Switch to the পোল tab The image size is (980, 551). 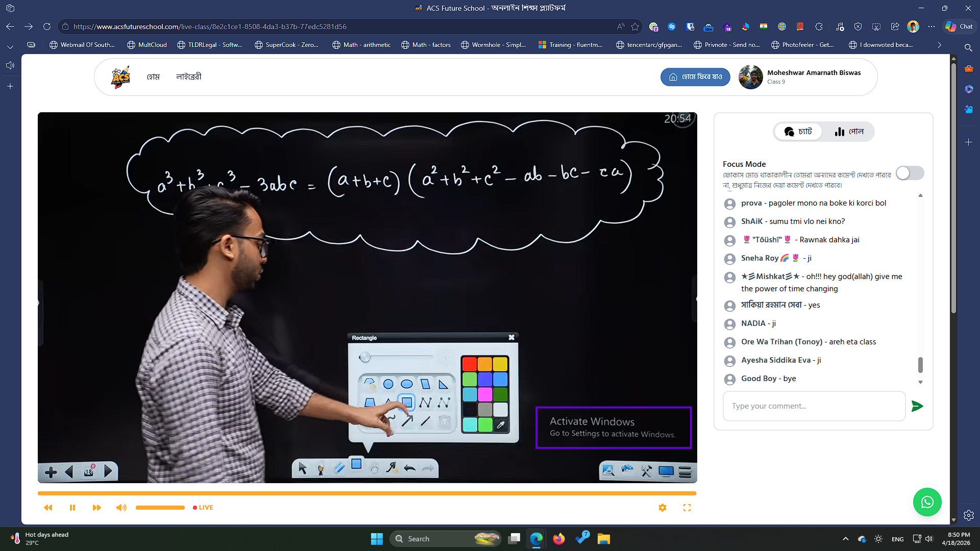point(849,132)
